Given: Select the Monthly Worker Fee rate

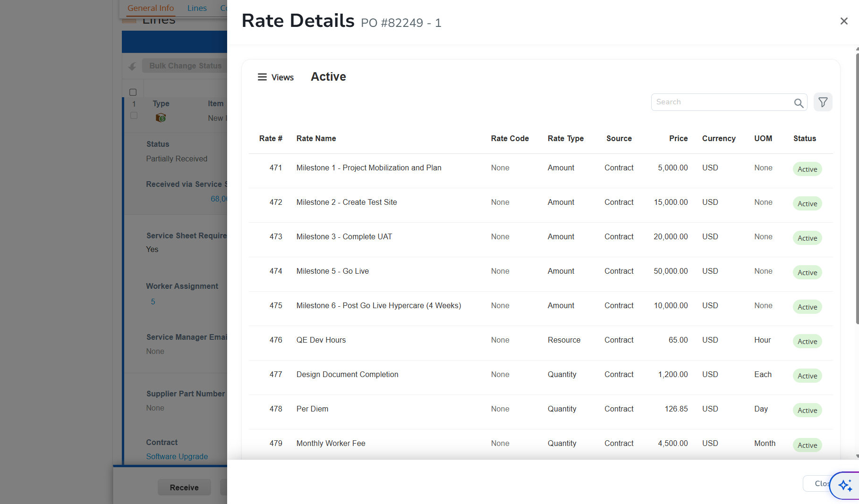Looking at the screenshot, I should [x=331, y=443].
